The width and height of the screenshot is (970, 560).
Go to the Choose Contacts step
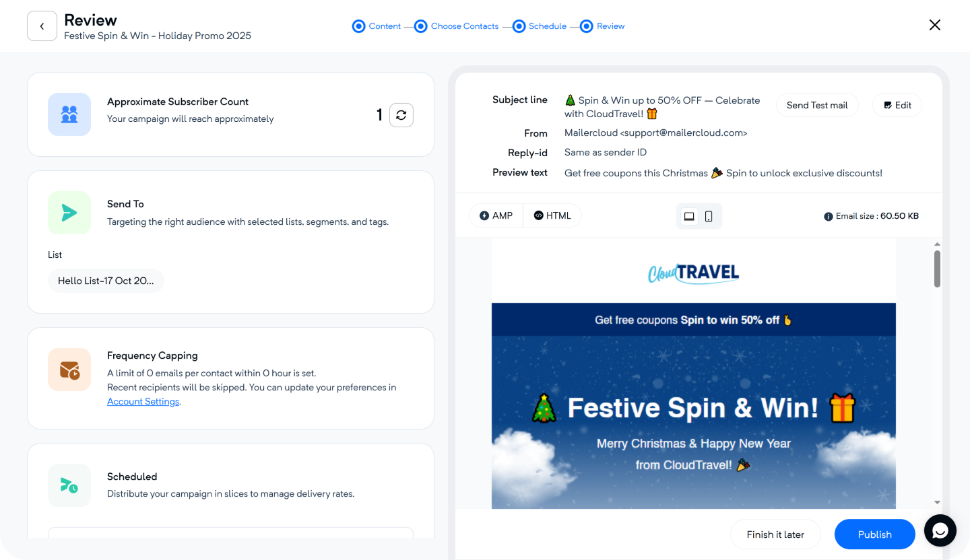coord(457,26)
